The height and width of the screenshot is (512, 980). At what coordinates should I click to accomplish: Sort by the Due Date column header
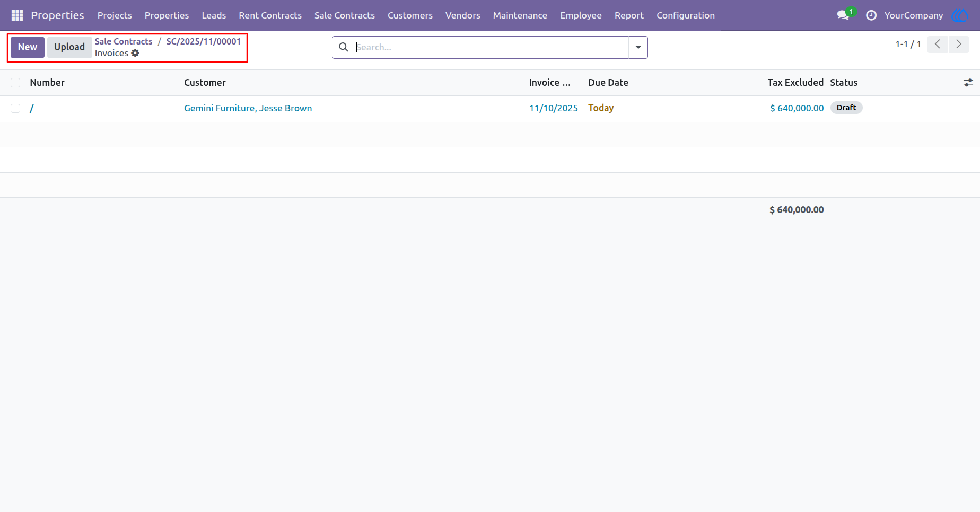click(x=608, y=83)
